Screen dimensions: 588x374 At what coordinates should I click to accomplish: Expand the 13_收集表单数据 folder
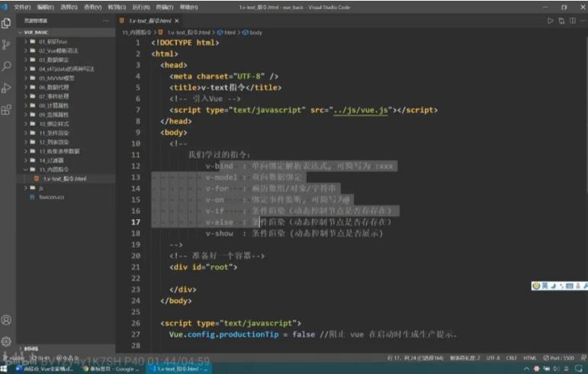click(26, 151)
